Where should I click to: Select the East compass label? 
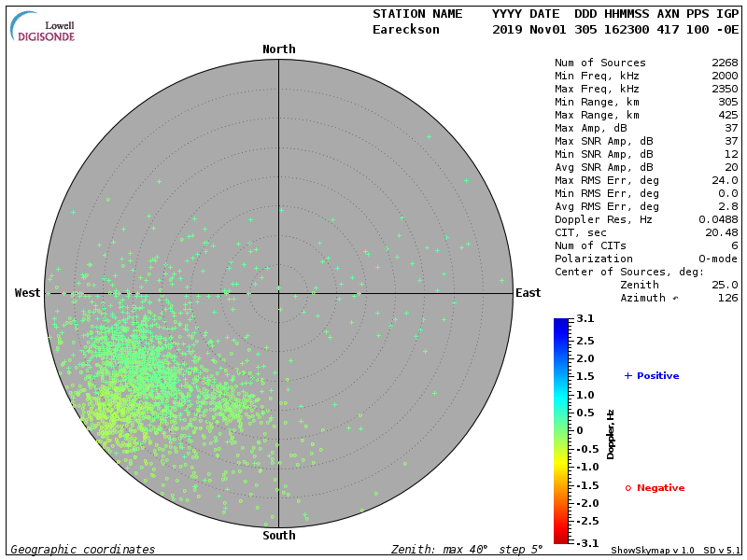tap(528, 293)
